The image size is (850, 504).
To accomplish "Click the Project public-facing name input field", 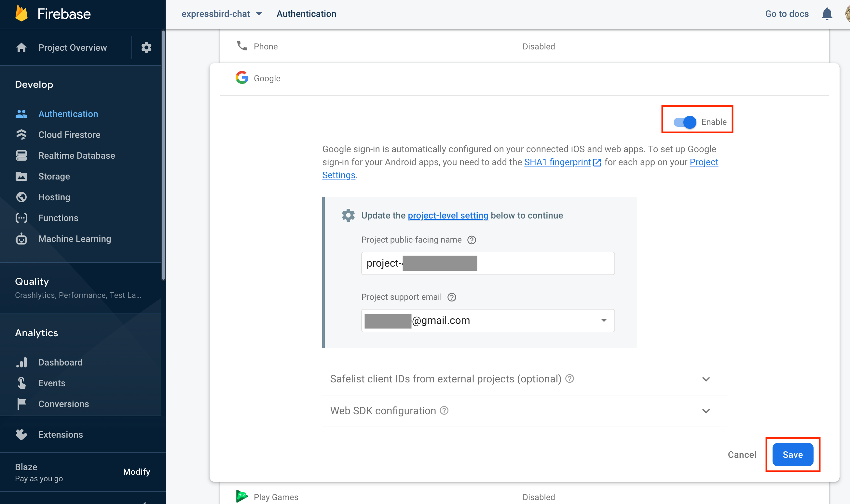I will point(487,263).
